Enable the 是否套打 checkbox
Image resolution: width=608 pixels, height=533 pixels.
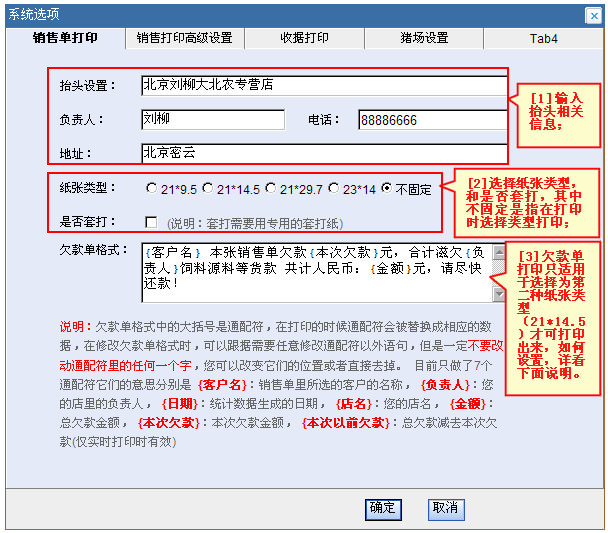(152, 221)
